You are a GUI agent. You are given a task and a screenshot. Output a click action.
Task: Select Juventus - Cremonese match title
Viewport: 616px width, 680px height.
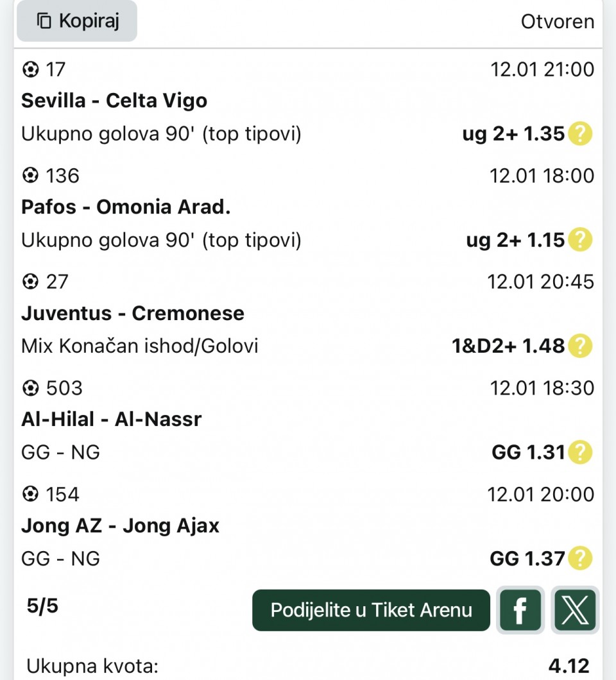click(x=133, y=314)
